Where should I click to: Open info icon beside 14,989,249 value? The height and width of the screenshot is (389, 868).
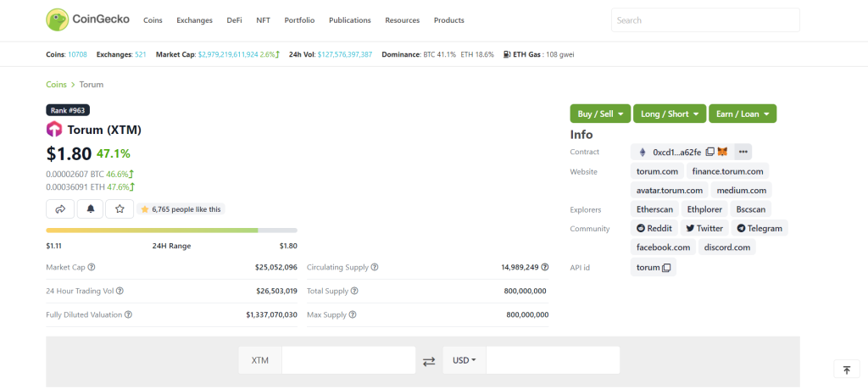click(545, 267)
